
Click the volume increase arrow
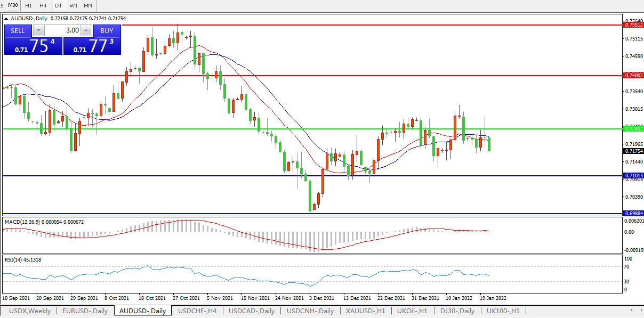point(87,30)
